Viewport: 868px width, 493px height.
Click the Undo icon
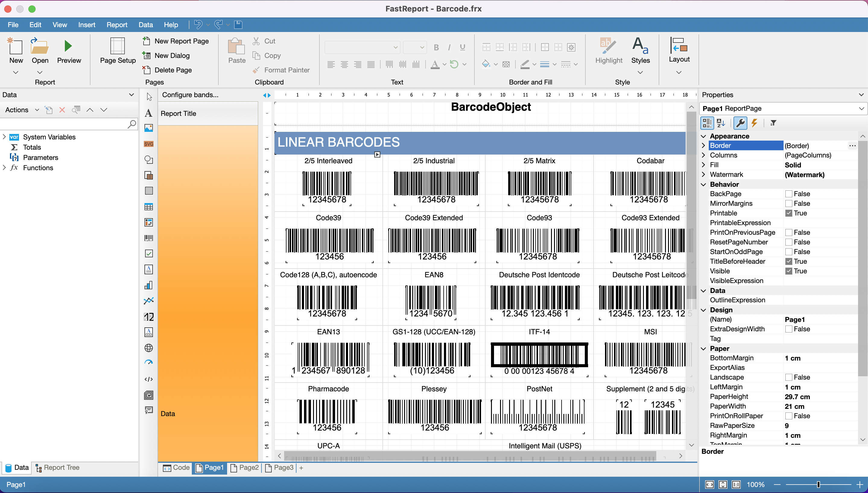pos(198,24)
